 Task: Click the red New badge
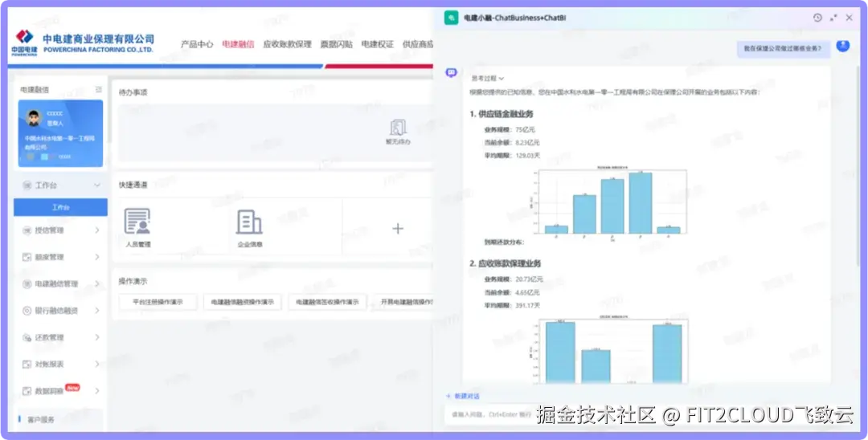[x=72, y=388]
